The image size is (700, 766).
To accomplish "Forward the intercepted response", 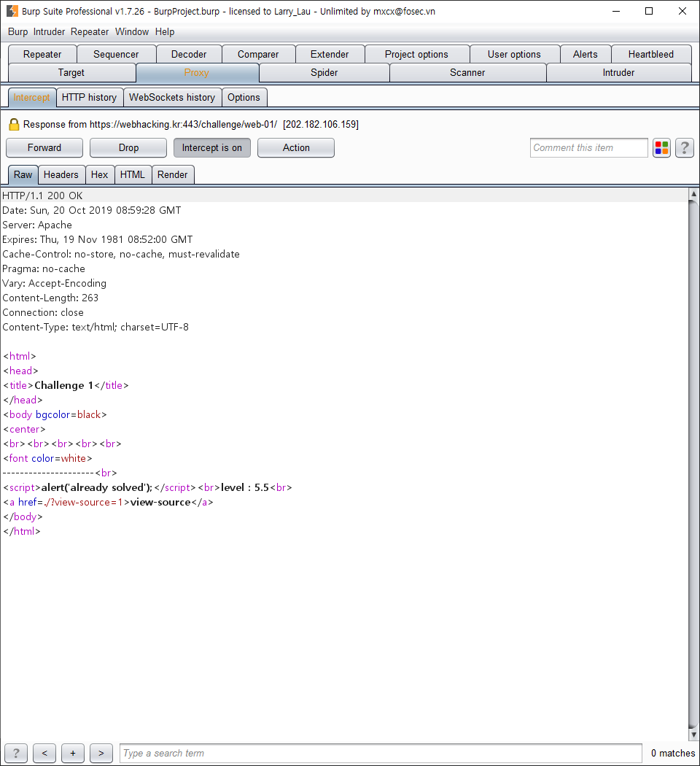I will [x=44, y=148].
